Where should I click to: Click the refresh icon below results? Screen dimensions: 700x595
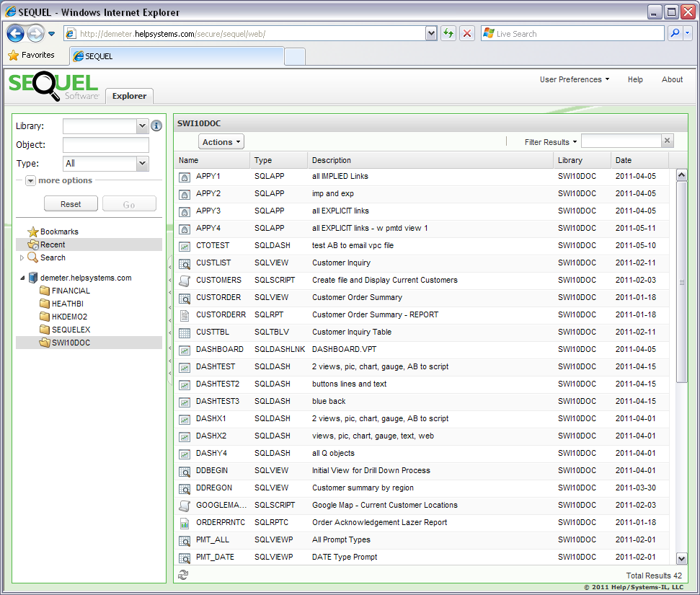(x=183, y=575)
